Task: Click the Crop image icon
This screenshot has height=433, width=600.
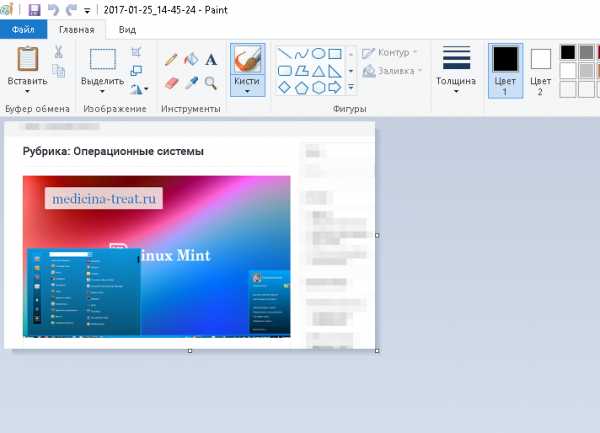Action: pyautogui.click(x=137, y=52)
